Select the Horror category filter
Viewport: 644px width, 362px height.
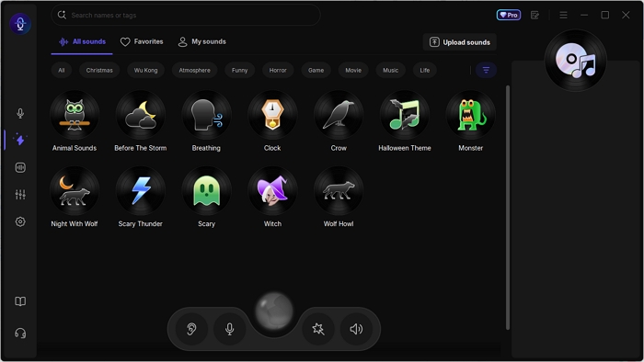(278, 70)
